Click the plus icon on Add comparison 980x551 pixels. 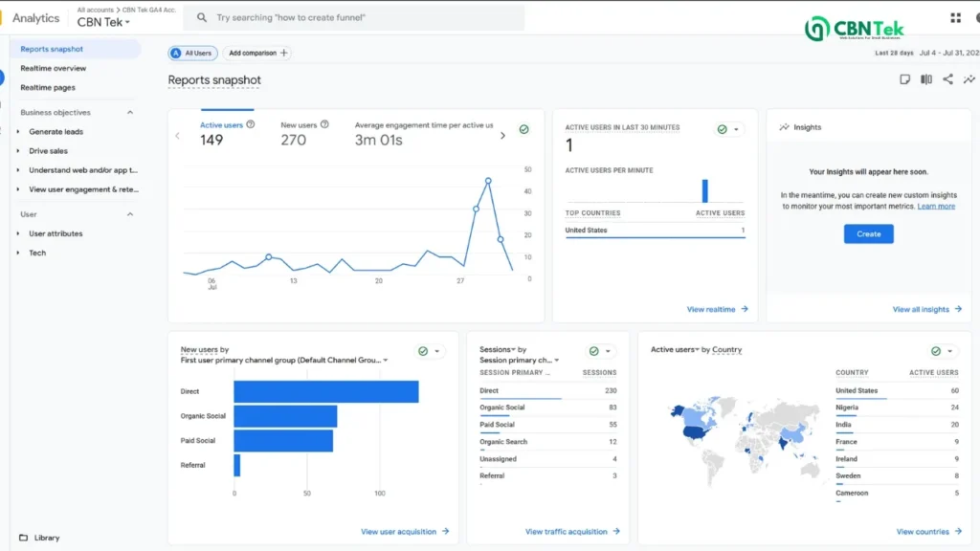(x=283, y=54)
